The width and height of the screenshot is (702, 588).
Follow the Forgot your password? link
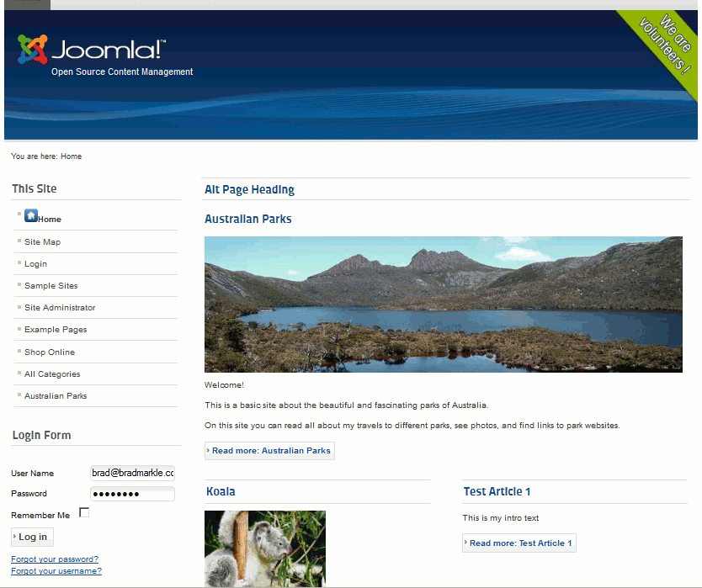[55, 559]
